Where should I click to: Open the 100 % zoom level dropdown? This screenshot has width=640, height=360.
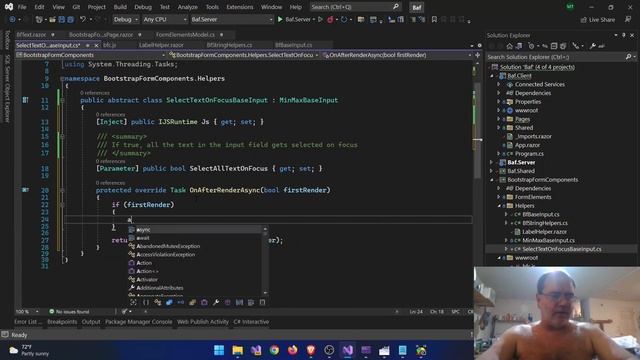pos(27,311)
